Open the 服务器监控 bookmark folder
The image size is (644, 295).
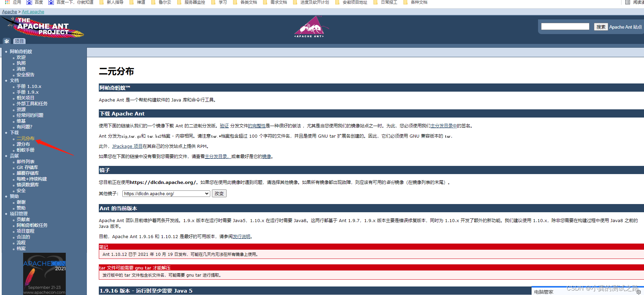[x=191, y=2]
